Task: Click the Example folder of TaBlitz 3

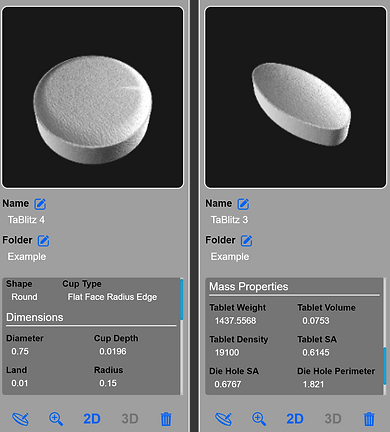Action: (x=230, y=257)
